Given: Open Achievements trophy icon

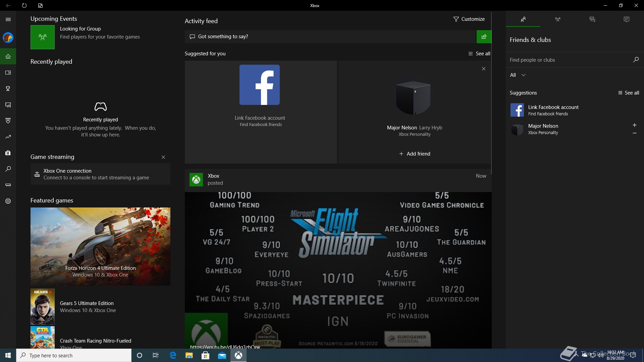Looking at the screenshot, I should [x=8, y=88].
